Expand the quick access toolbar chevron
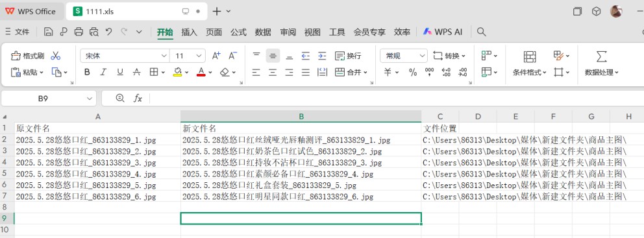Viewport: 644px width, 238px height. [x=139, y=32]
